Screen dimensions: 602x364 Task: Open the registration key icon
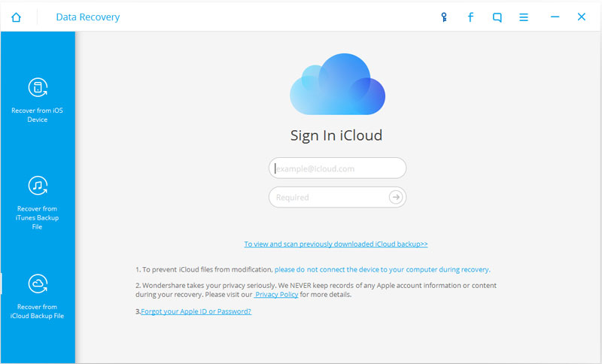click(444, 17)
